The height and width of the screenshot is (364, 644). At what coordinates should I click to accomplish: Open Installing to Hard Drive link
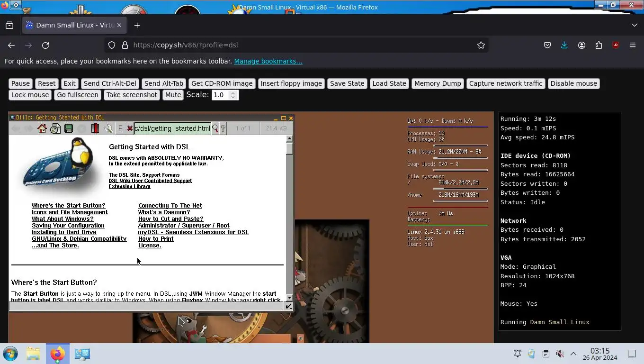click(64, 232)
